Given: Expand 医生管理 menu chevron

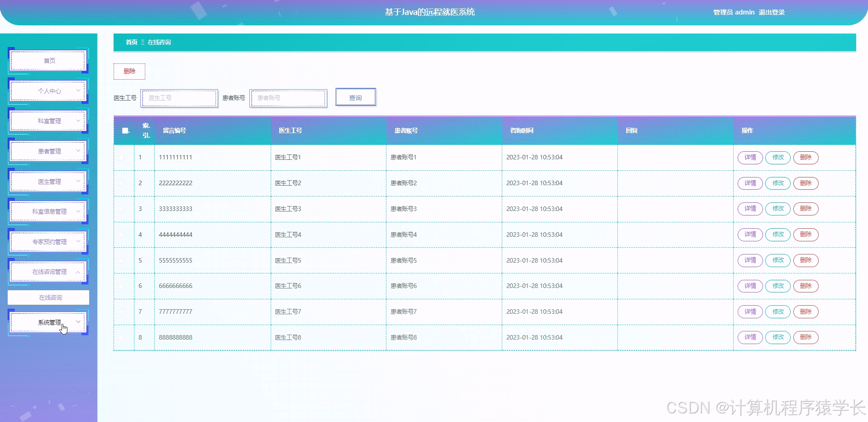Looking at the screenshot, I should coord(78,181).
